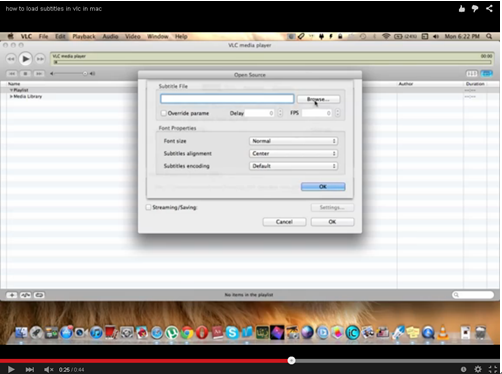Click the FPS input field
This screenshot has width=502, height=374.
(x=317, y=113)
